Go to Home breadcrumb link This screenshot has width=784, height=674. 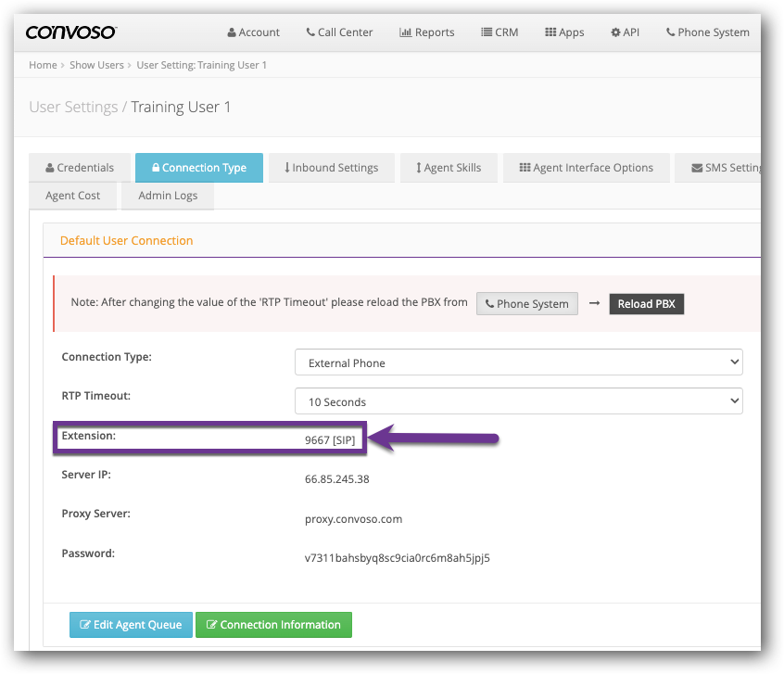tap(43, 66)
